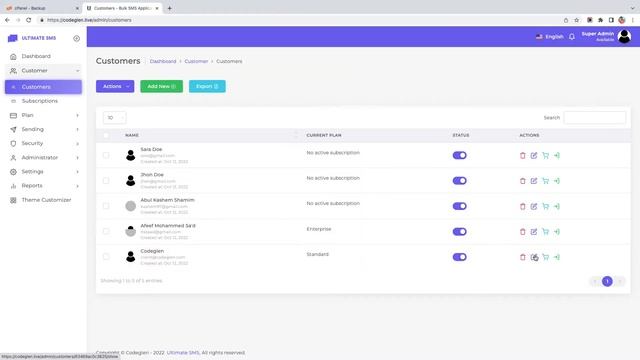Open the entries-per-page dropdown showing 10
Screen dimensions: 640x360
coord(114,118)
